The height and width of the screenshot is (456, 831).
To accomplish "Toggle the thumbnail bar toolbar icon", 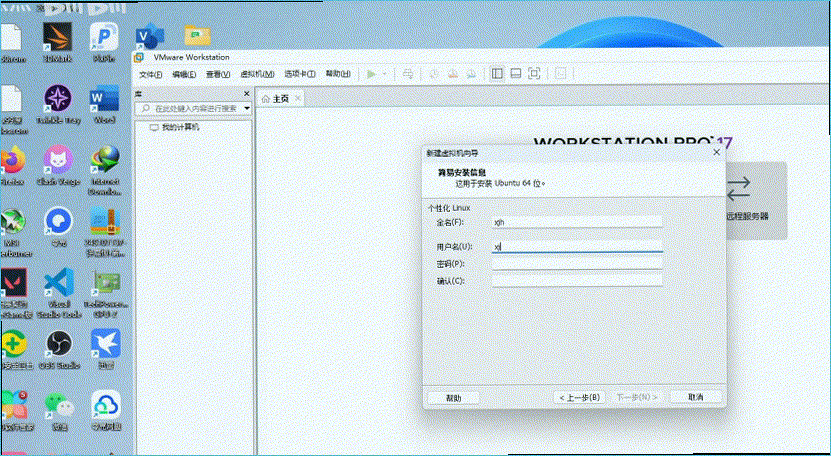I will pyautogui.click(x=516, y=74).
